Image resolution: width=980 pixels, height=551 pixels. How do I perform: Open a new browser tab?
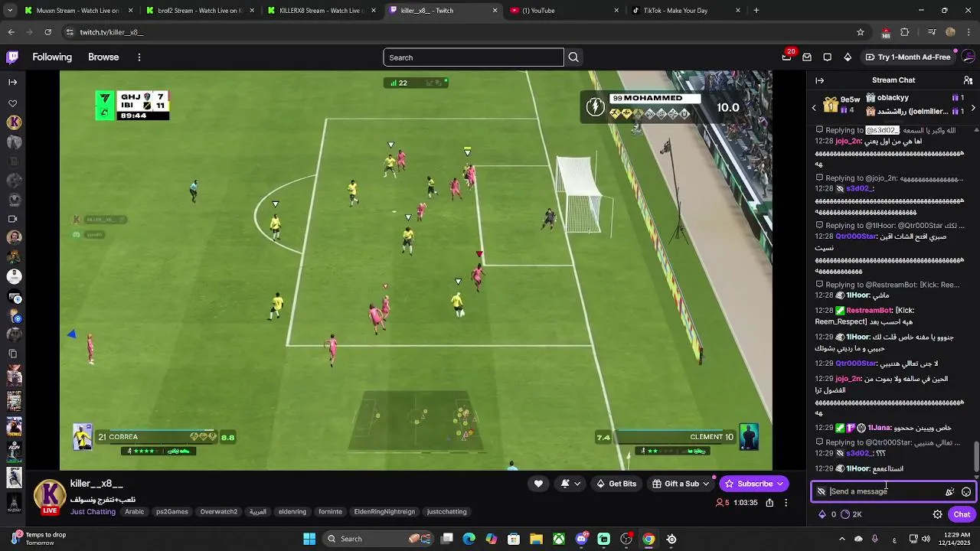pyautogui.click(x=756, y=11)
